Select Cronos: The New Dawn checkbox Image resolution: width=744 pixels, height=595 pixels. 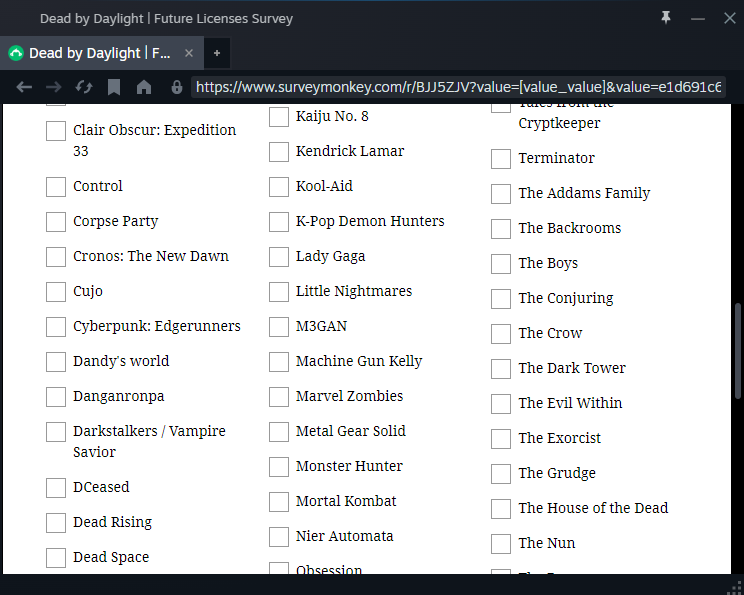tap(56, 257)
